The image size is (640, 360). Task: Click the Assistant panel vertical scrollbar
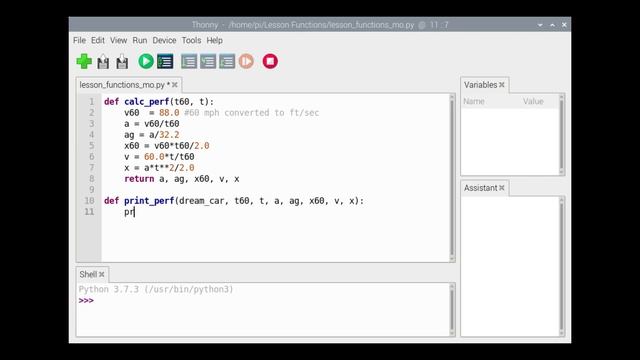coord(561,266)
